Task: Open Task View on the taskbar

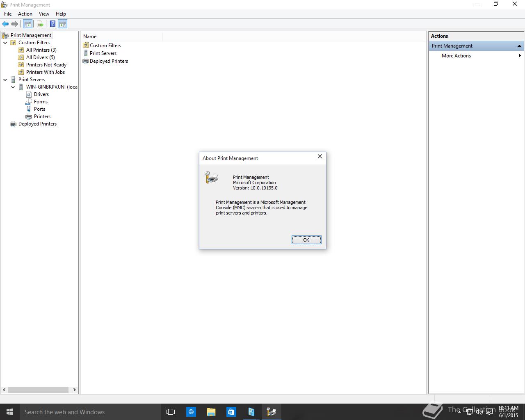Action: [171, 412]
